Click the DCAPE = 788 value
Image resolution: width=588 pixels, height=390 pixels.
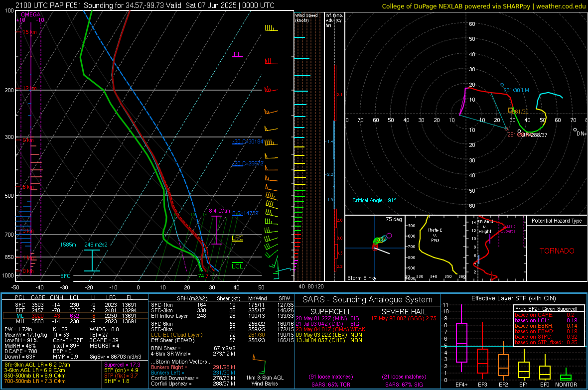pos(21,351)
